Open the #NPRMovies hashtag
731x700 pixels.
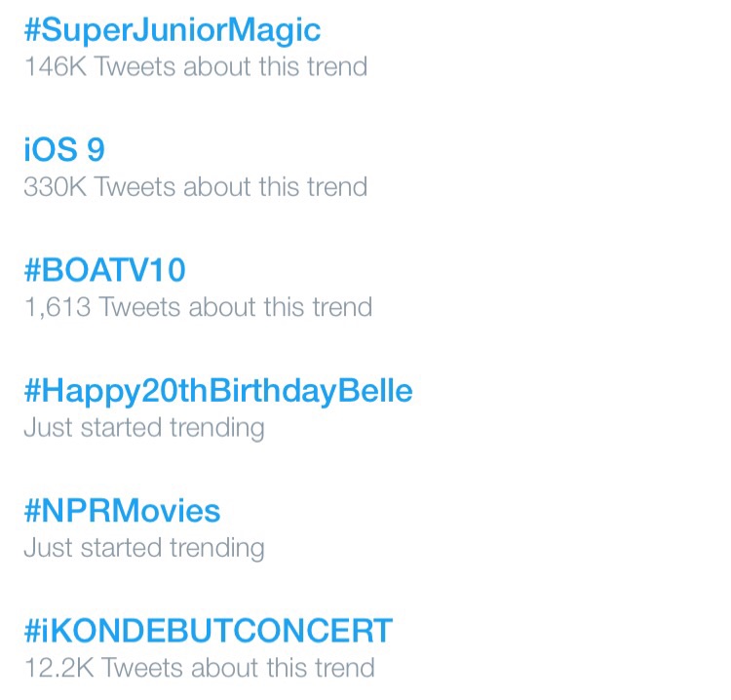point(122,511)
